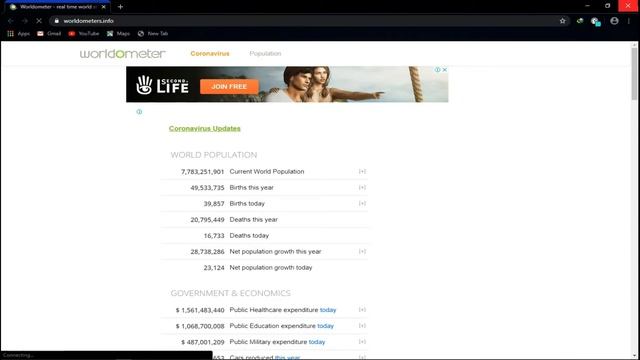Click the browser forward arrow

[25, 21]
